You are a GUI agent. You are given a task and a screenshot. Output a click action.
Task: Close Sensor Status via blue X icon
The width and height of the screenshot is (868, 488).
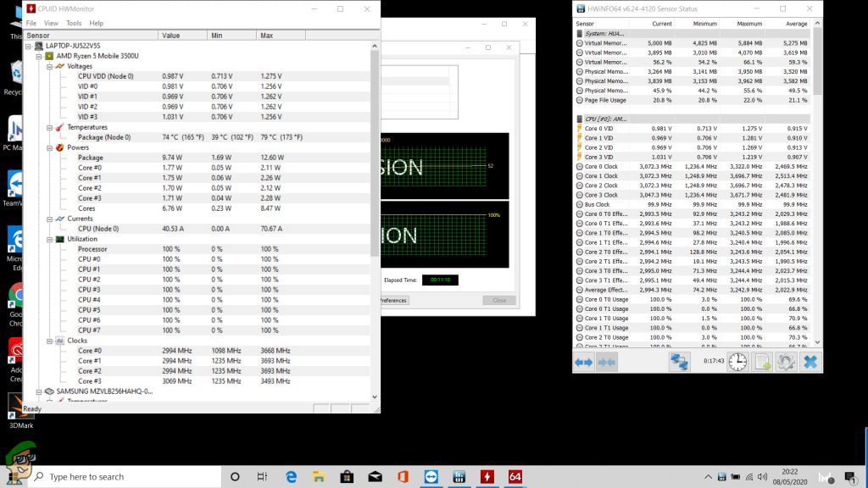(x=811, y=362)
